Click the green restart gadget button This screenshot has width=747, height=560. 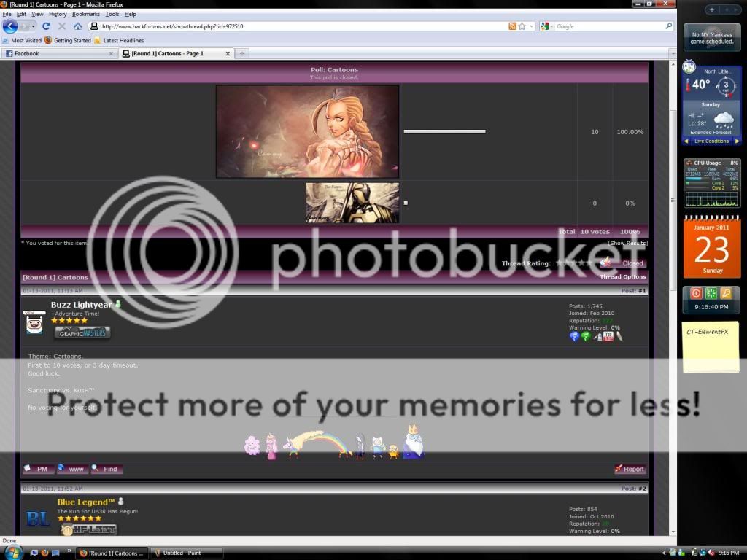click(711, 293)
